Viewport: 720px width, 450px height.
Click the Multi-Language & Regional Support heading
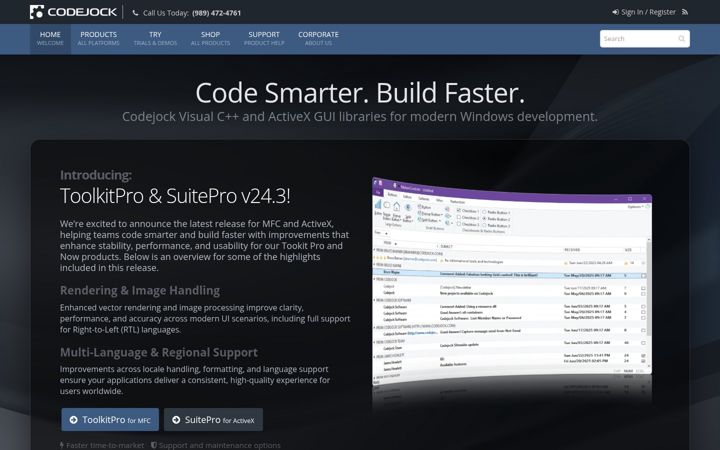click(x=159, y=353)
